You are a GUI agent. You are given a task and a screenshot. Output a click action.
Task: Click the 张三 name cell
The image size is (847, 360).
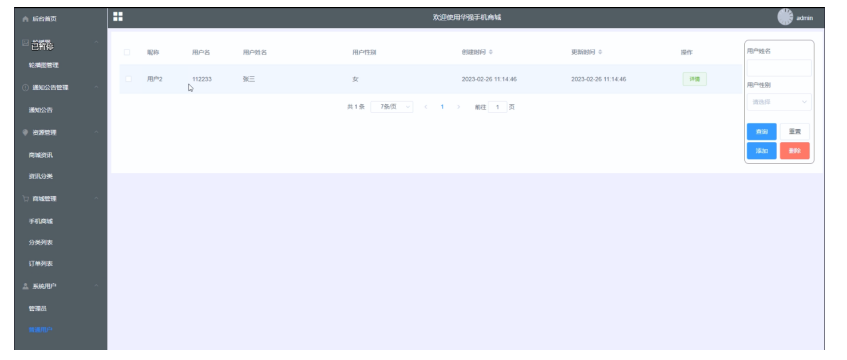(x=248, y=79)
